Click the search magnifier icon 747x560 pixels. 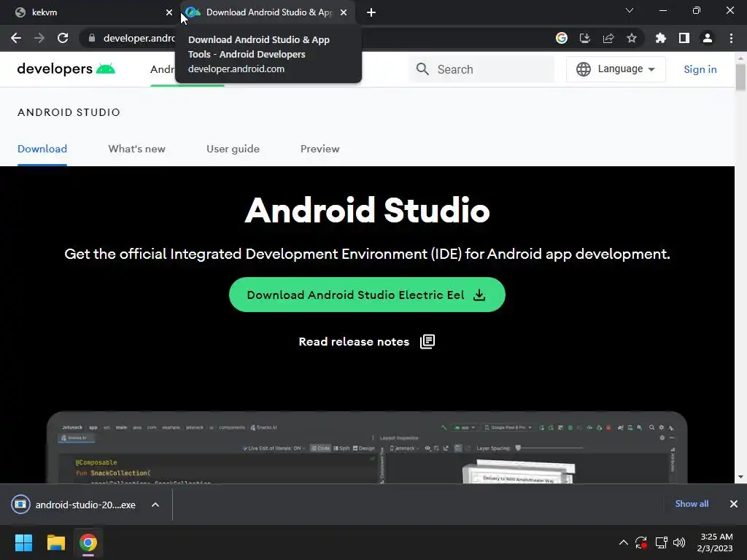(x=422, y=69)
